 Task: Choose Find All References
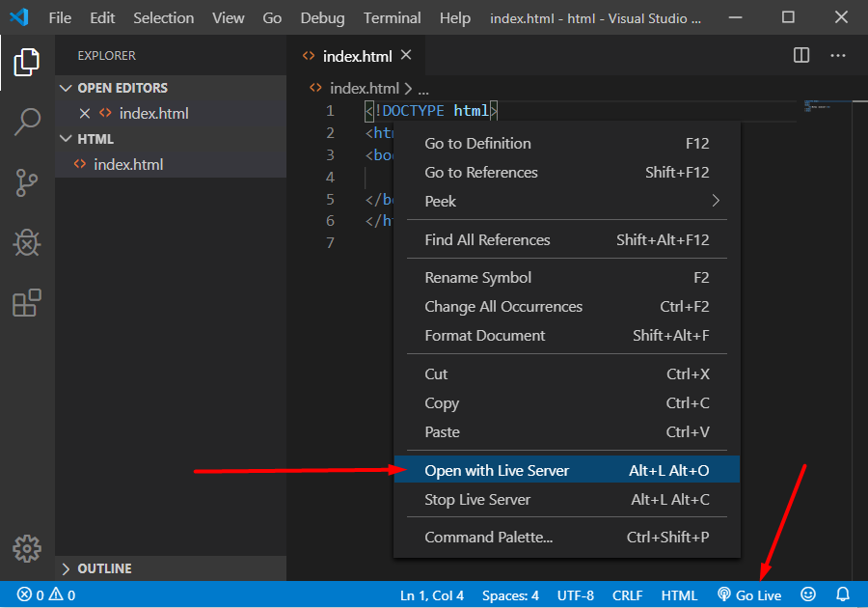point(567,239)
